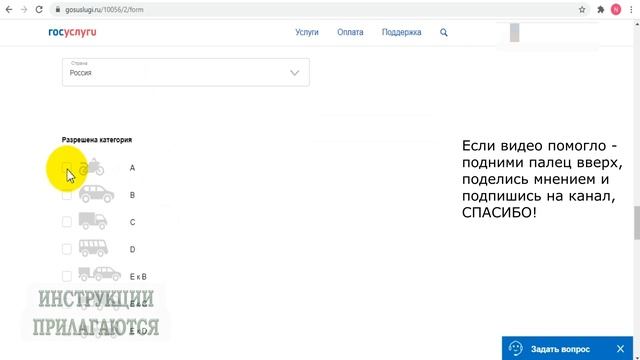This screenshot has height=360, width=640.
Task: Click the page vertical scrollbar thumb
Action: [637, 223]
